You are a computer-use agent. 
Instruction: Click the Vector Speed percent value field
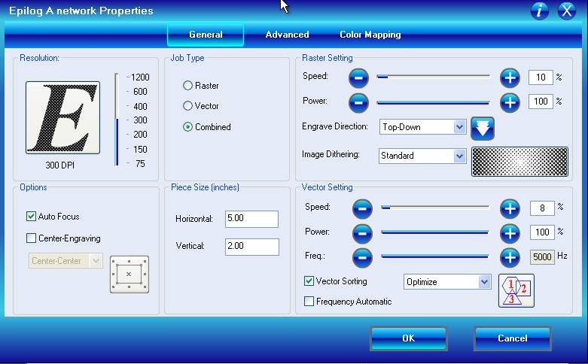click(542, 208)
